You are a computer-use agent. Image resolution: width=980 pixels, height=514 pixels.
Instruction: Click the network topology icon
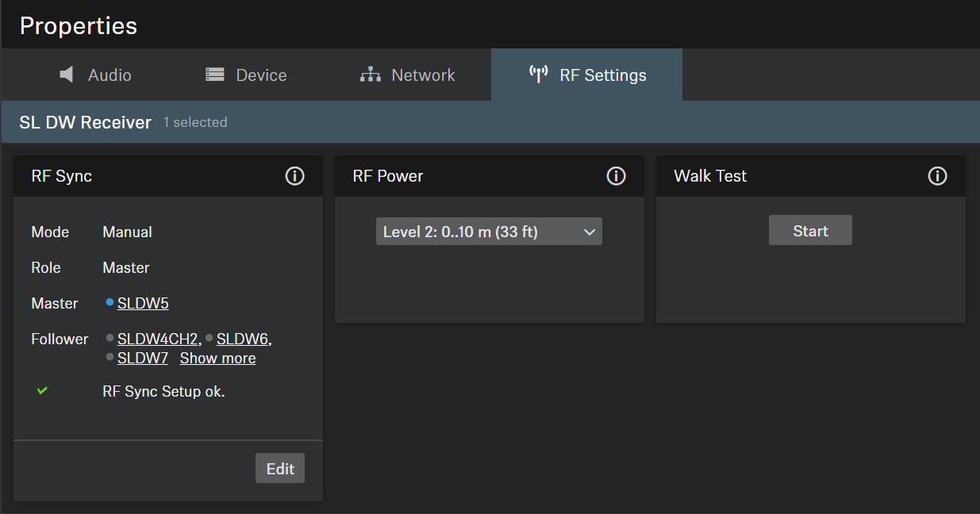370,75
